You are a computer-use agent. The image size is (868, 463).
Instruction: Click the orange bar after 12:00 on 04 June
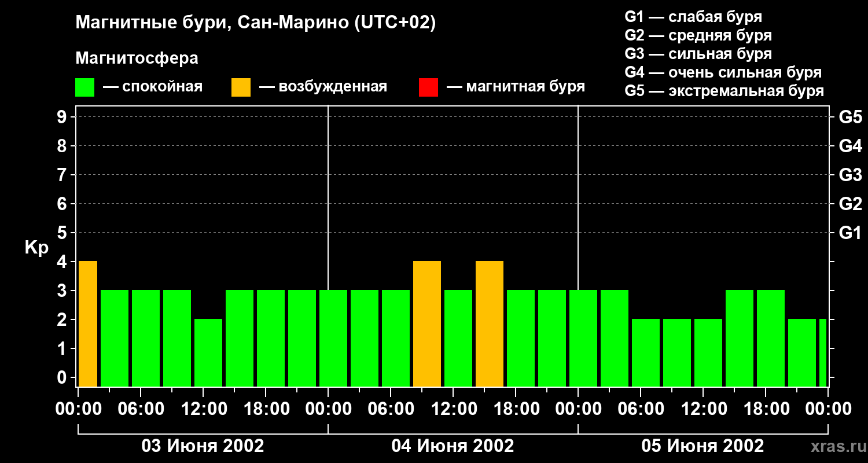pos(490,324)
